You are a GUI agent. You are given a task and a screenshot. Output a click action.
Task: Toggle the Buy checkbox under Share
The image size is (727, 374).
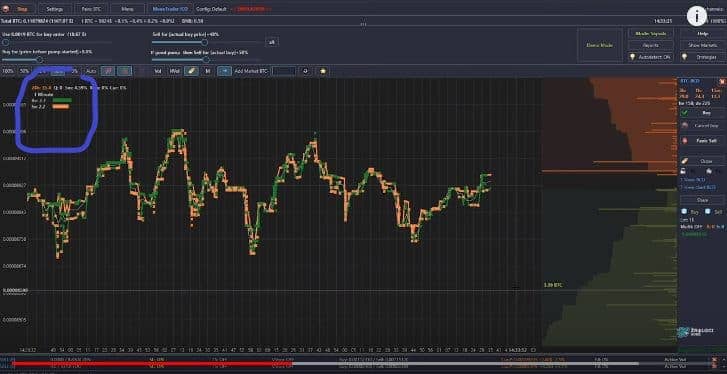(x=685, y=211)
